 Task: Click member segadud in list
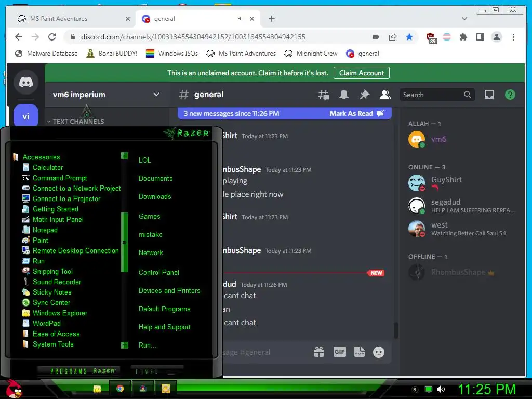click(x=461, y=206)
